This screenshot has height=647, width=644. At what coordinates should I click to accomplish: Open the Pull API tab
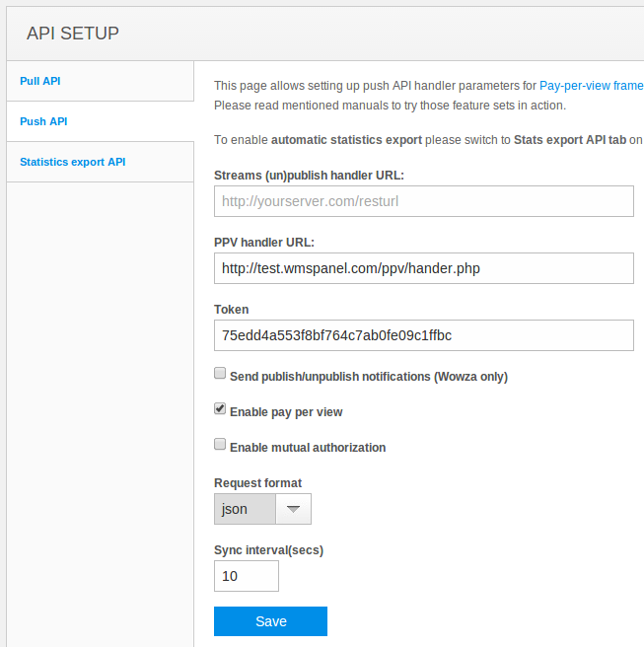(40, 81)
